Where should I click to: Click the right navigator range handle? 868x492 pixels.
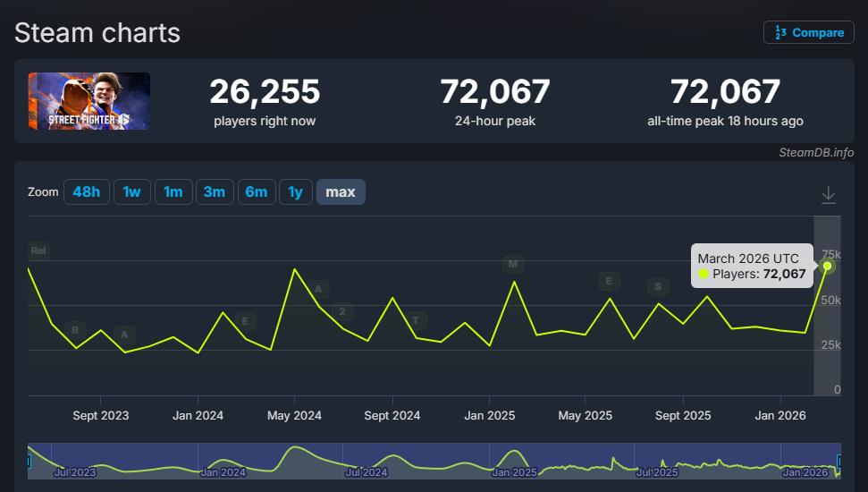839,461
